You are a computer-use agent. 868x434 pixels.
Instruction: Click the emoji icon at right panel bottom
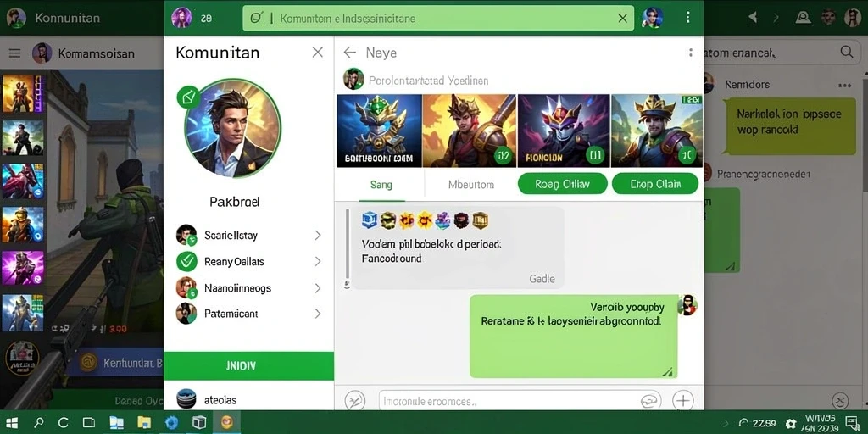click(x=840, y=401)
